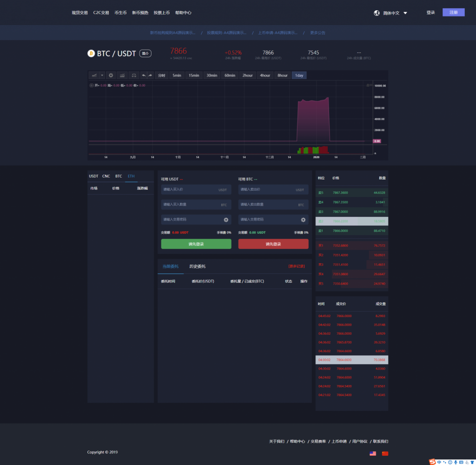
Task: Click gear icon in sell password field
Action: pyautogui.click(x=303, y=219)
